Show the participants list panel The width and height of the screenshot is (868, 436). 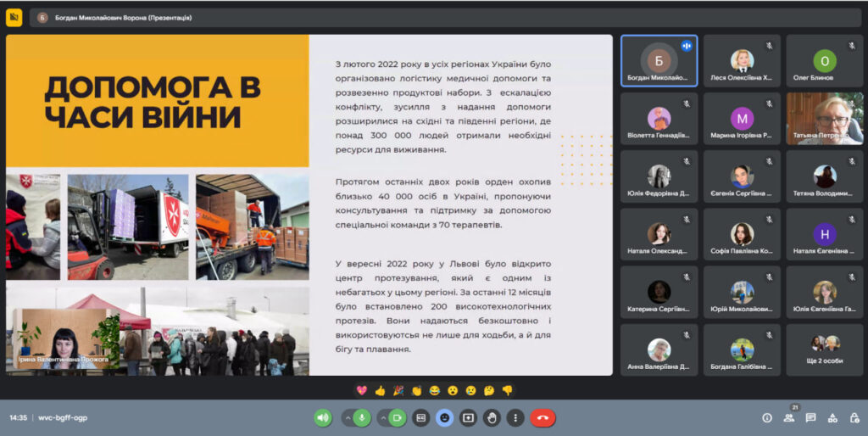click(789, 417)
